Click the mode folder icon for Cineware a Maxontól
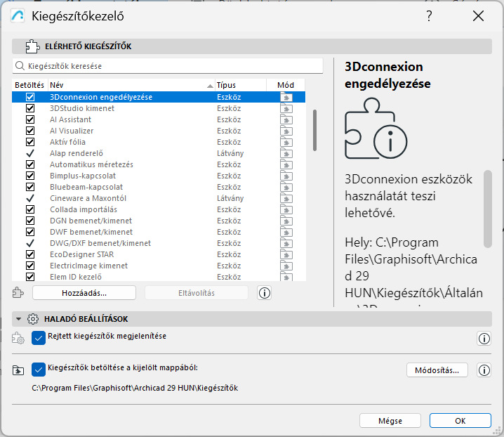This screenshot has width=504, height=437. [286, 199]
